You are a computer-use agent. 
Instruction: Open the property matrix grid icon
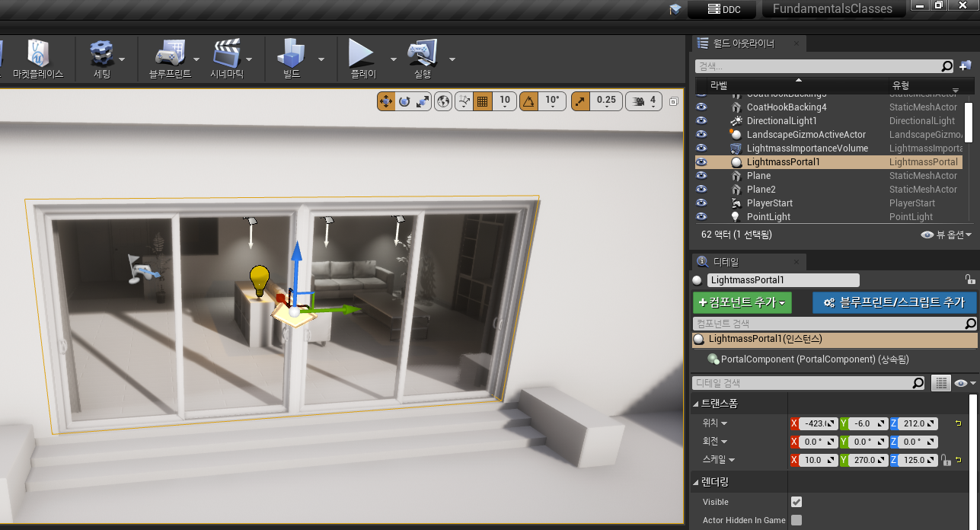tap(941, 383)
